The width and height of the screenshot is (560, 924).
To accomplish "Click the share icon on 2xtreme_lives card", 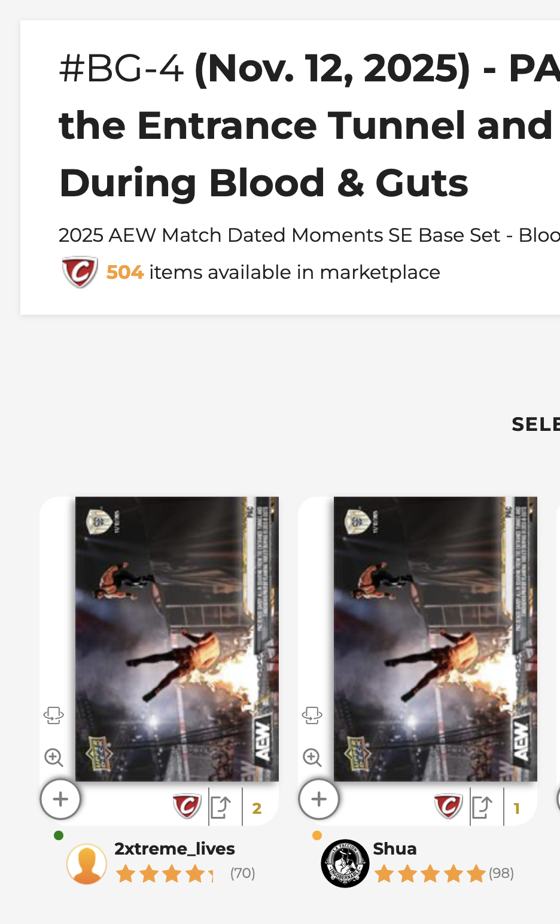I will [x=221, y=808].
